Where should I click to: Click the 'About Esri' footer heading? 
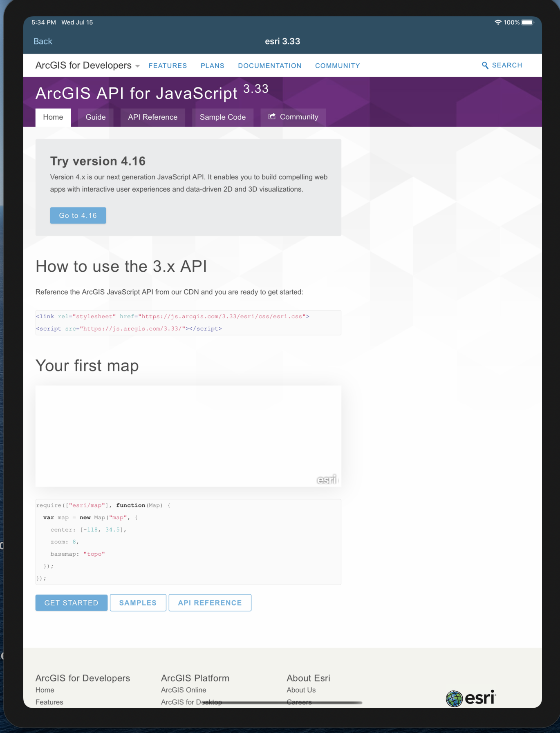click(x=309, y=678)
